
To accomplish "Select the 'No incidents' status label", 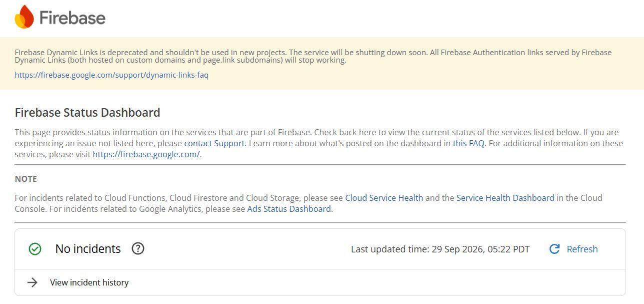I will [88, 249].
